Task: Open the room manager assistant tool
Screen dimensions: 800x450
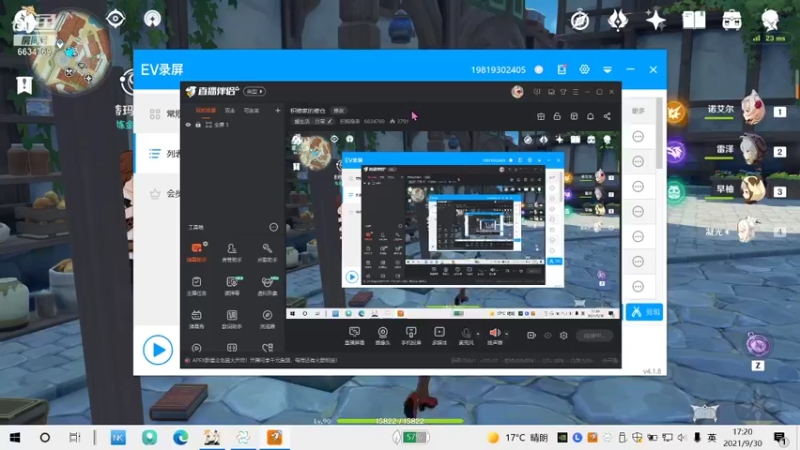Action: tap(232, 253)
